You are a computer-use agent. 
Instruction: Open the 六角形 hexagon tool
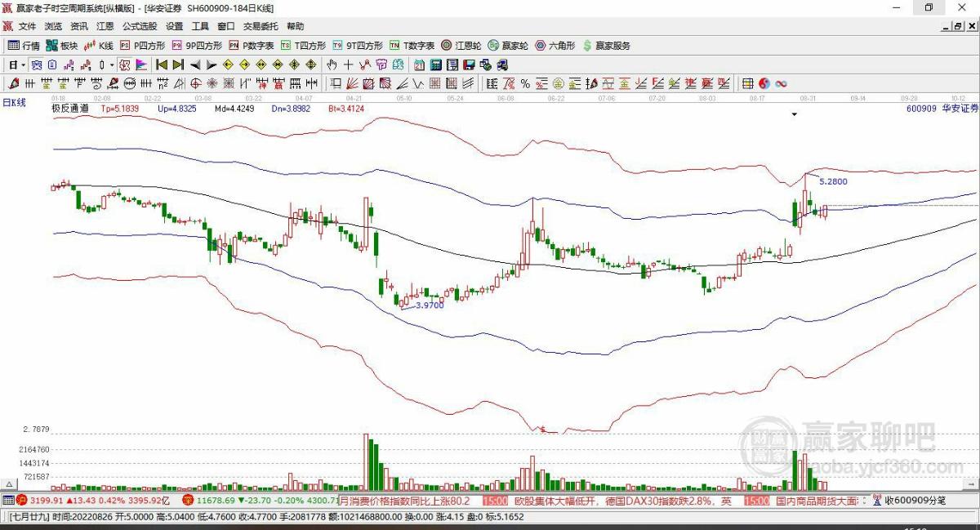tap(555, 46)
